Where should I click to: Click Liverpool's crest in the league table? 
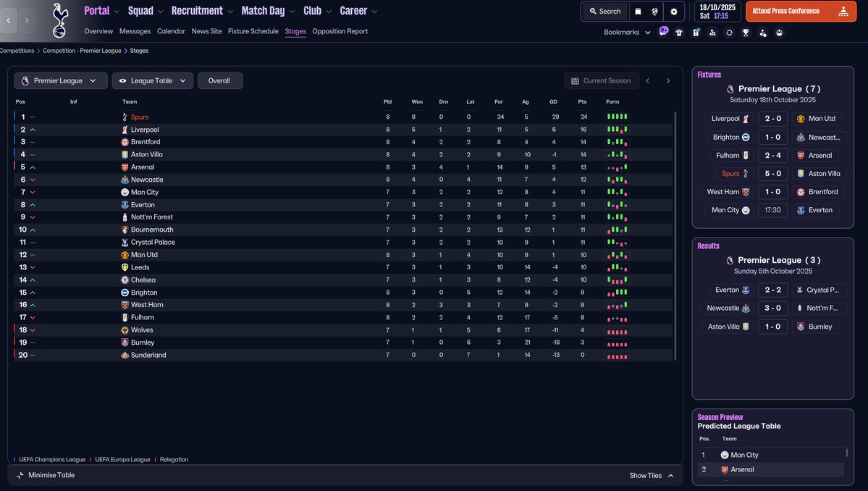125,130
